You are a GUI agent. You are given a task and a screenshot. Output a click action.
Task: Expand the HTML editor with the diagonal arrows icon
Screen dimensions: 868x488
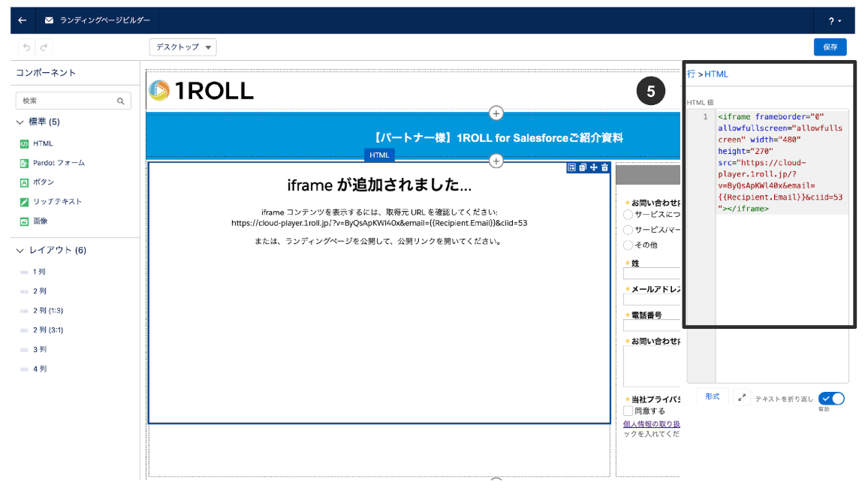coord(741,397)
